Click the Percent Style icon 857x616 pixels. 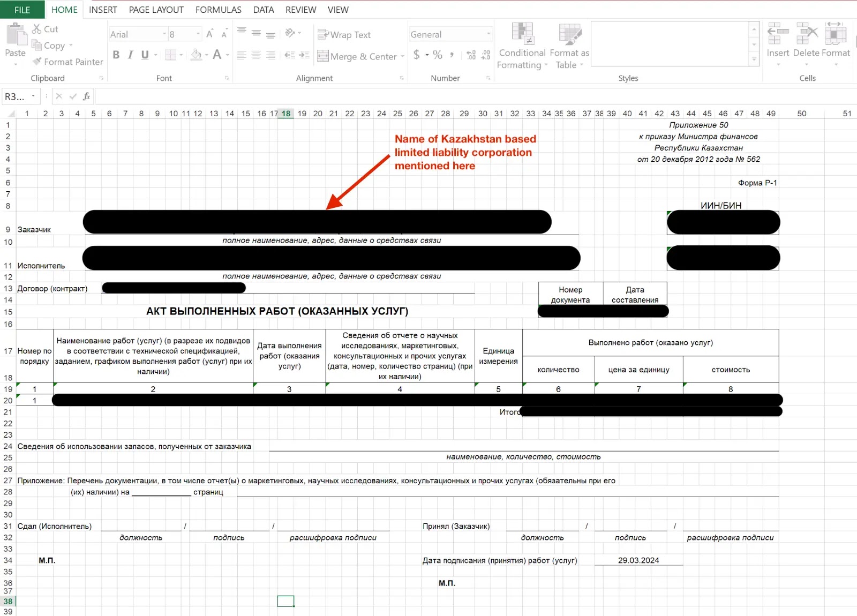pyautogui.click(x=438, y=55)
